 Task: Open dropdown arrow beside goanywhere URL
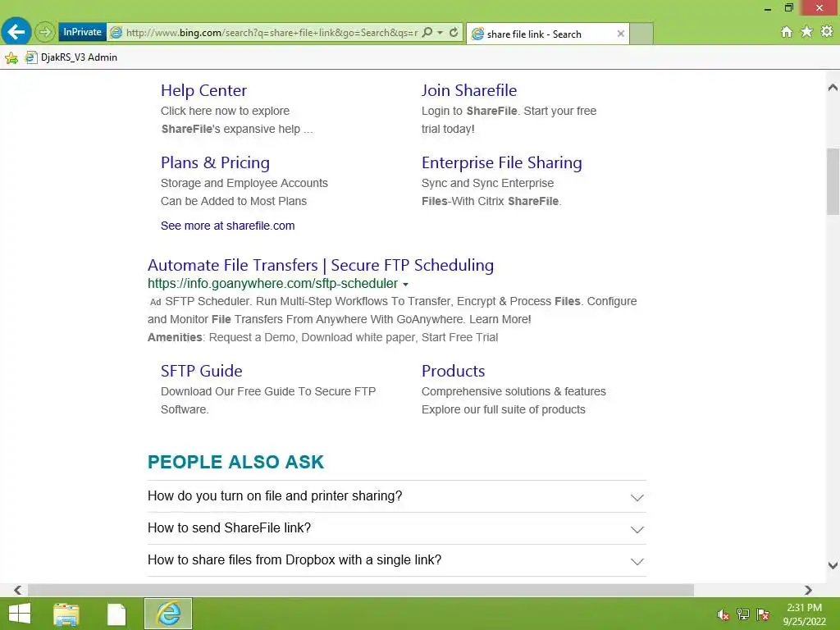[405, 285]
